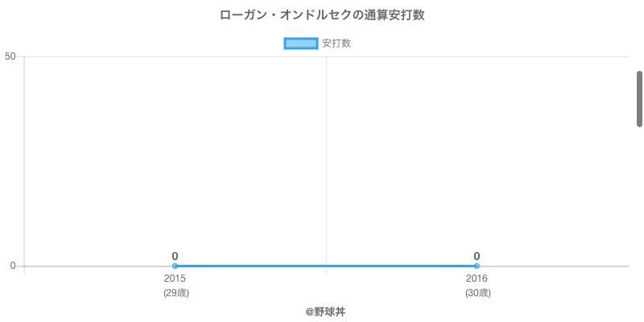Click the (30歳) age label
Screen dimensions: 644x322
tap(477, 293)
